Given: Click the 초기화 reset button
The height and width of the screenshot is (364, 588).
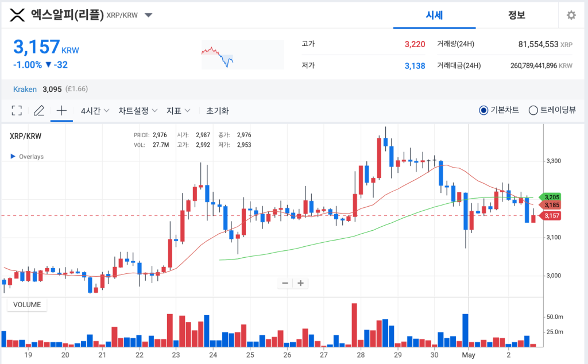Looking at the screenshot, I should [218, 111].
